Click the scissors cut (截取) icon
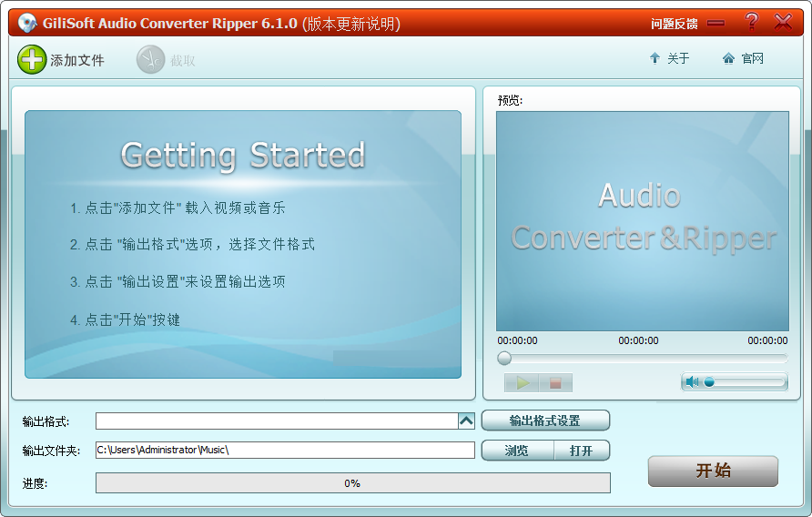The image size is (812, 517). [151, 59]
